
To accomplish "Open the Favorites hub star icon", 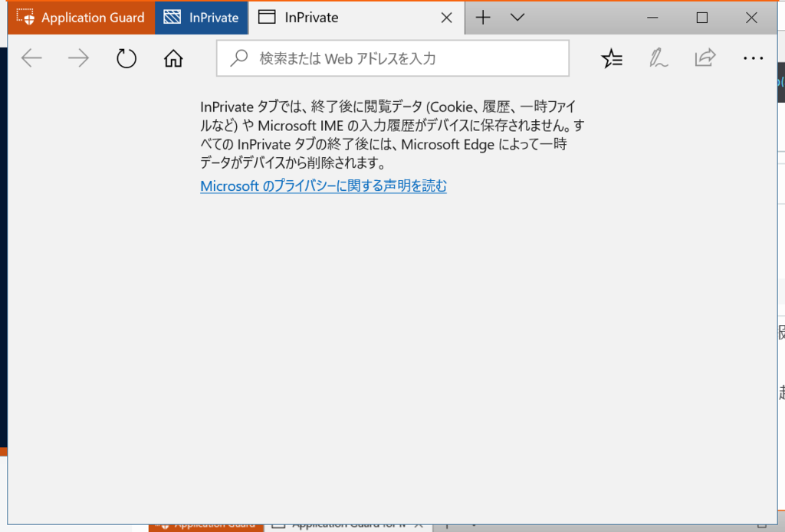I will tap(612, 58).
